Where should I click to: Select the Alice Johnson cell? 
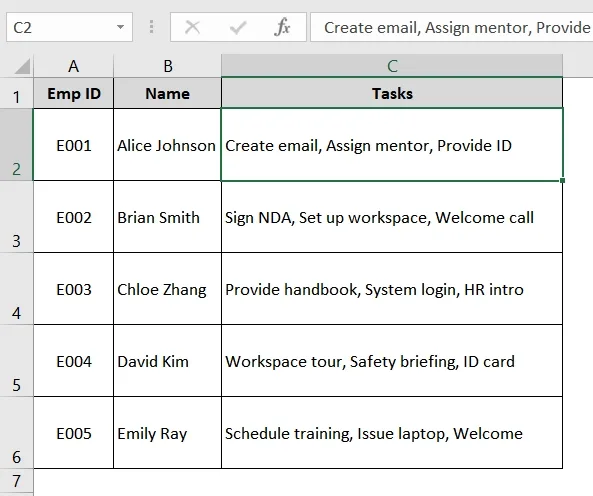pos(168,145)
